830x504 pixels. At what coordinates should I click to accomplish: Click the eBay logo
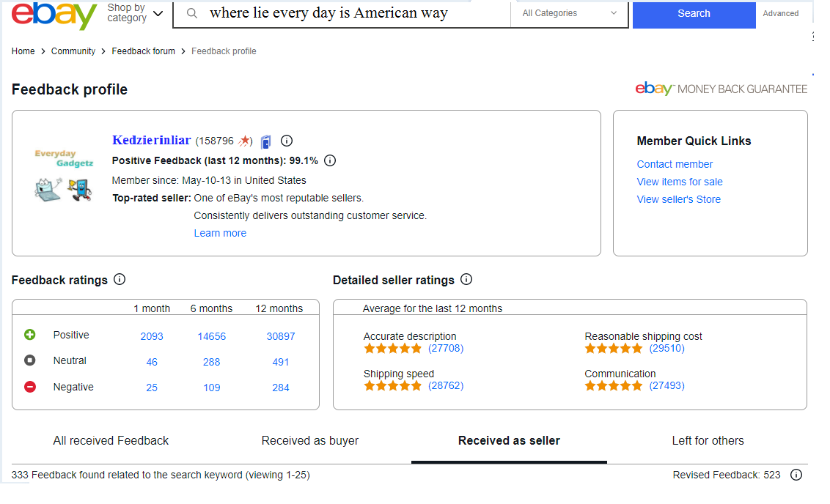54,15
